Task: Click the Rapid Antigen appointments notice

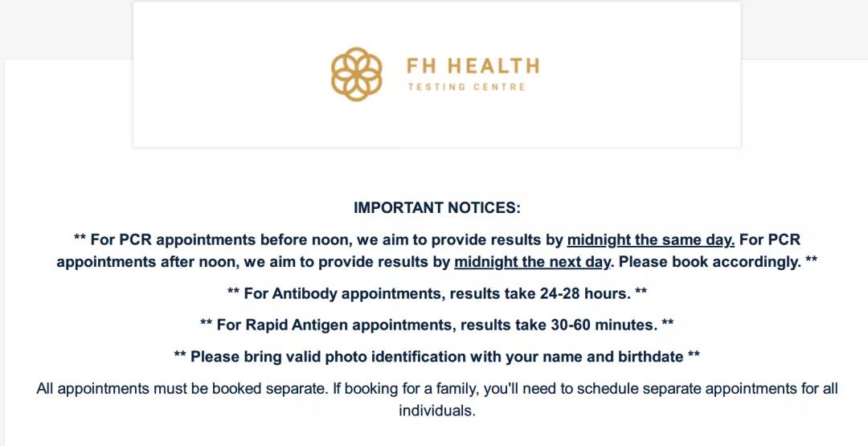Action: 436,325
